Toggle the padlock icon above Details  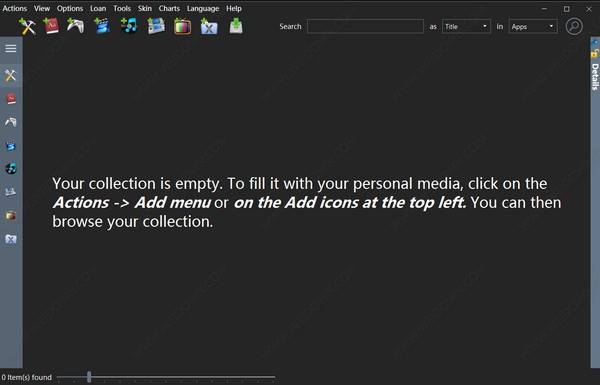(595, 53)
